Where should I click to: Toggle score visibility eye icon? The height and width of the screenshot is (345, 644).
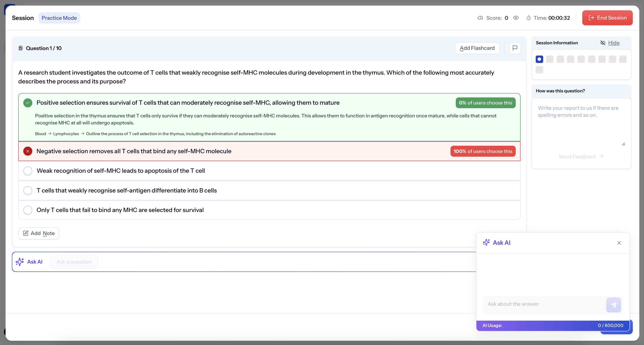tap(516, 18)
